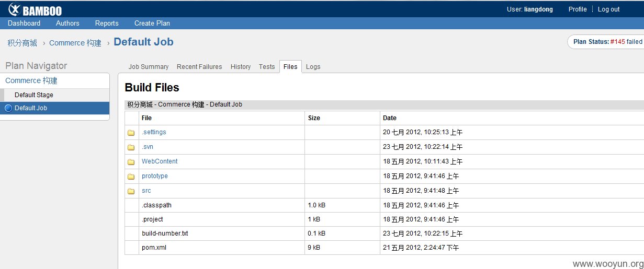Select Create Plan in the navigation bar
Image resolution: width=644 pixels, height=269 pixels.
click(152, 23)
